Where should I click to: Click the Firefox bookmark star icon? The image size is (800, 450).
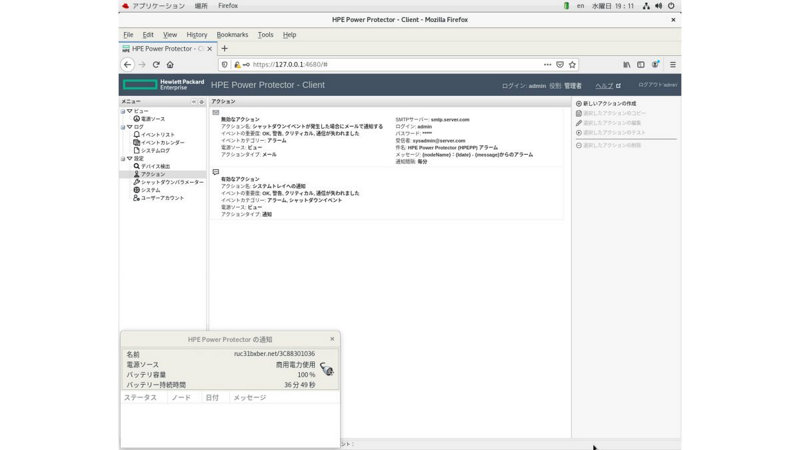(x=576, y=64)
